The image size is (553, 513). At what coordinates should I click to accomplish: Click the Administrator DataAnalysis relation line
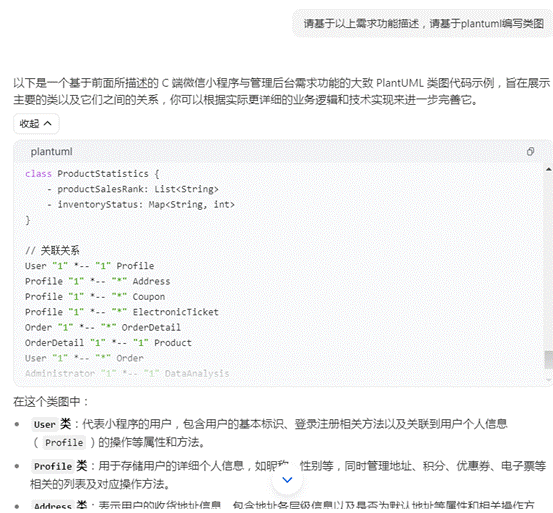point(127,373)
